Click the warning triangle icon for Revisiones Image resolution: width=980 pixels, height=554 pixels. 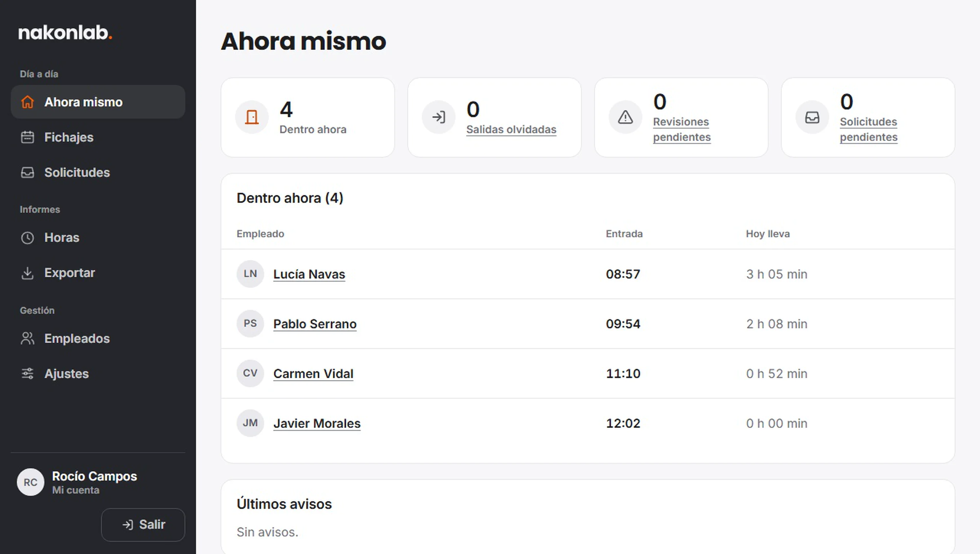625,117
